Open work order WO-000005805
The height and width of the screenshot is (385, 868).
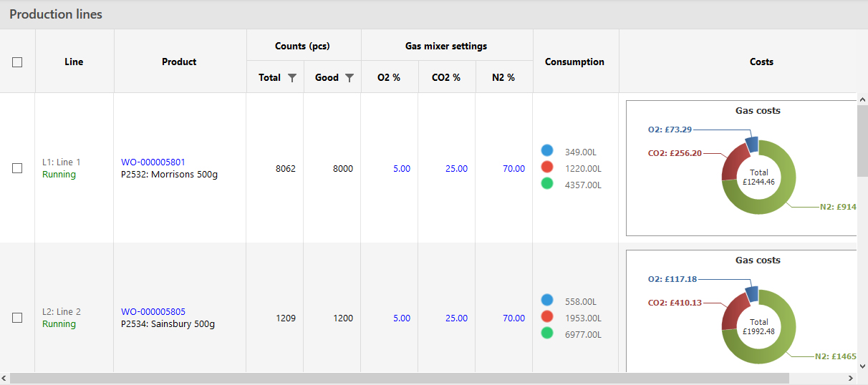coord(153,312)
